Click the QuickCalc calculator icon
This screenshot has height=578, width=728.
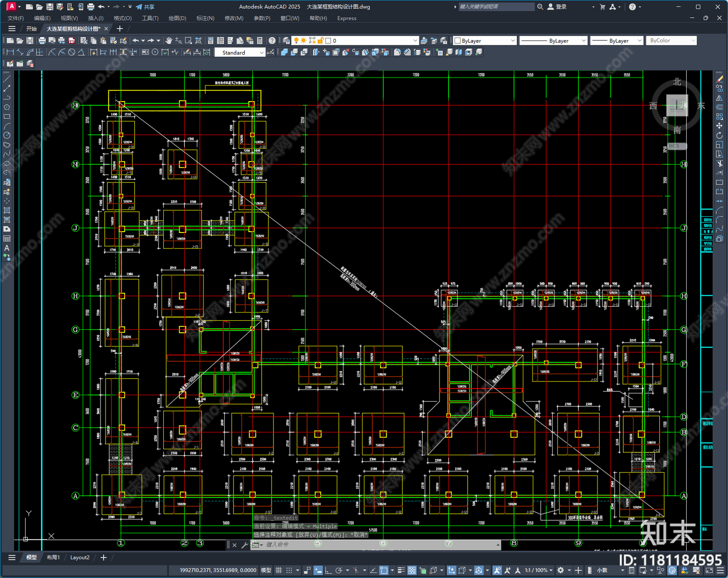[x=260, y=41]
